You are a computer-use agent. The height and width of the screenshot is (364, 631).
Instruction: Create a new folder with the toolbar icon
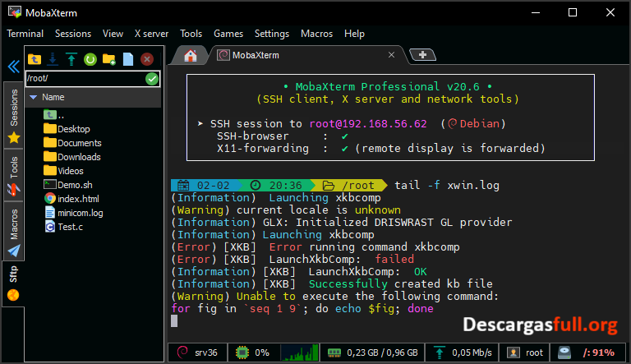108,59
